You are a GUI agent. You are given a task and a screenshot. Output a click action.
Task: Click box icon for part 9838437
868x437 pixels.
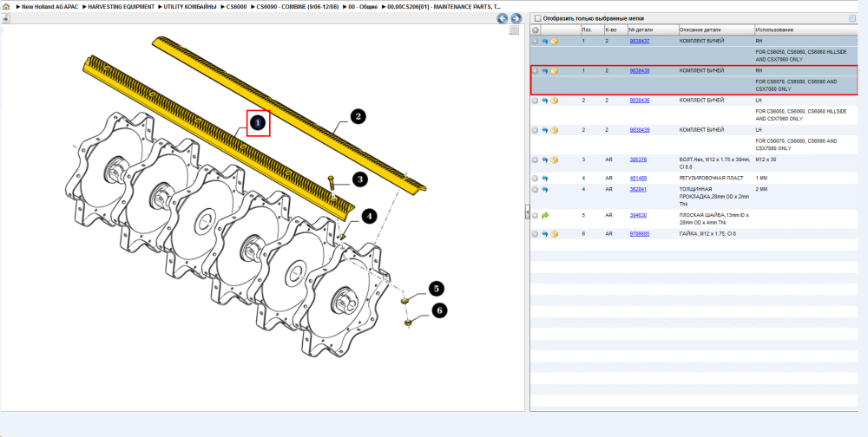(x=554, y=42)
